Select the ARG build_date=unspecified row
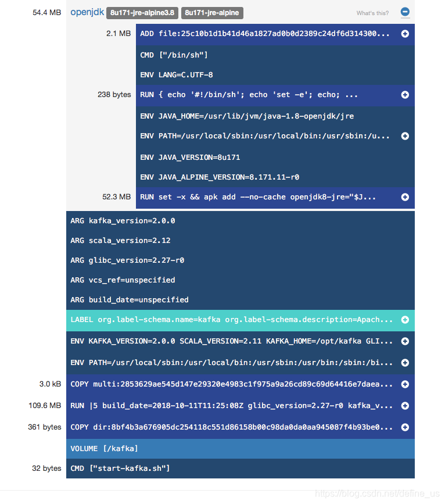 pyautogui.click(x=241, y=300)
